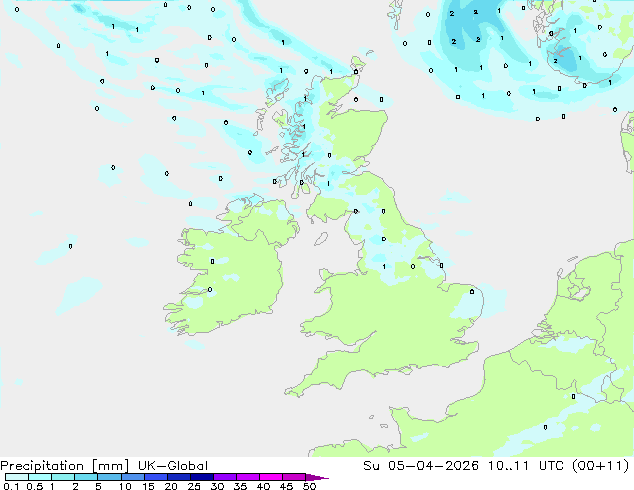Click the "20" legend scale label
The width and height of the screenshot is (634, 490).
coord(171,486)
